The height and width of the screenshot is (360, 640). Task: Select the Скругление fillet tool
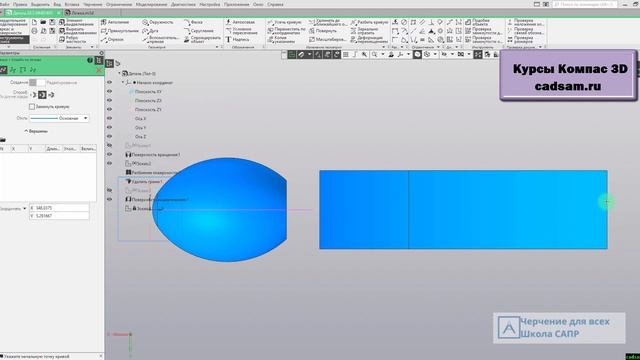coord(199,31)
